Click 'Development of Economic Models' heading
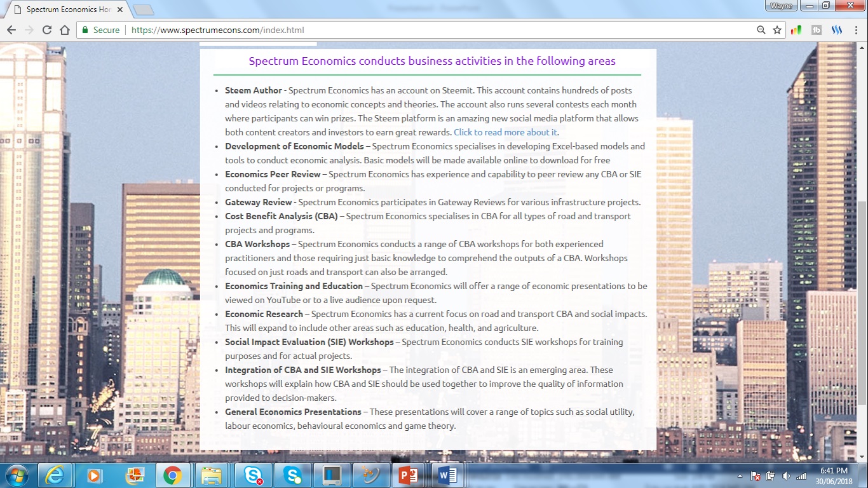This screenshot has height=488, width=868. point(294,146)
